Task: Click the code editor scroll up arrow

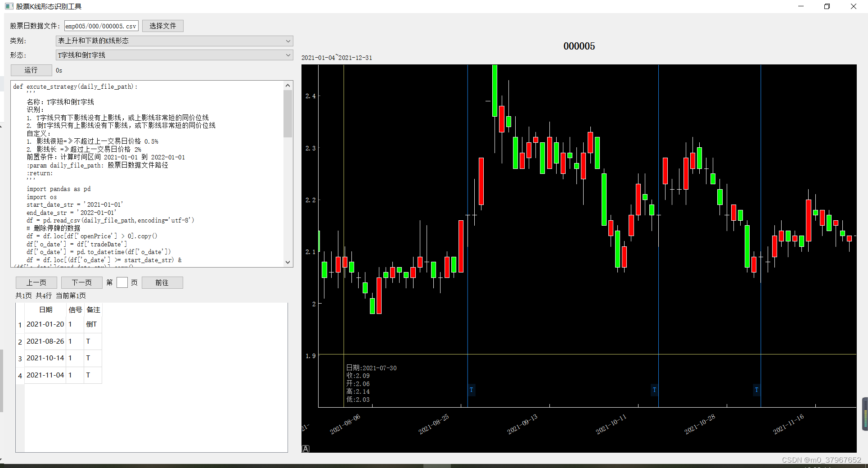Action: pos(288,86)
